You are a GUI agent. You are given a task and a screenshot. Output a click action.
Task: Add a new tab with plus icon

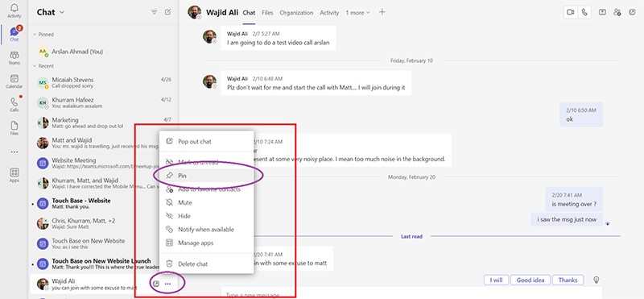coord(382,12)
